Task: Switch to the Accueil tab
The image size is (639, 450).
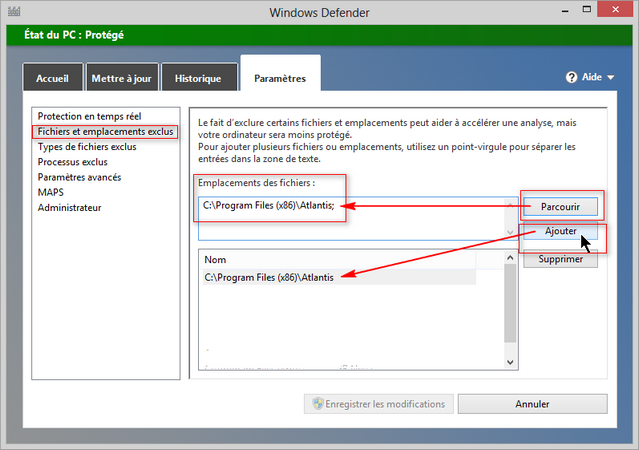Action: [53, 77]
